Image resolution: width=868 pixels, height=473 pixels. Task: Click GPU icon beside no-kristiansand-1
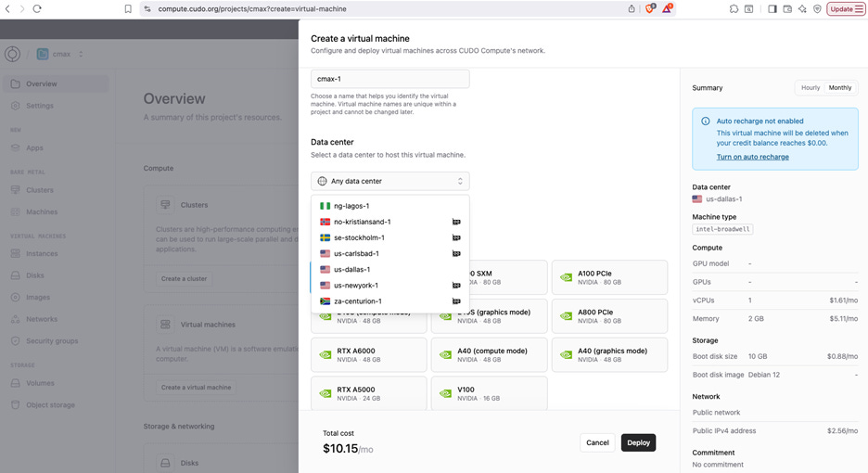click(456, 222)
